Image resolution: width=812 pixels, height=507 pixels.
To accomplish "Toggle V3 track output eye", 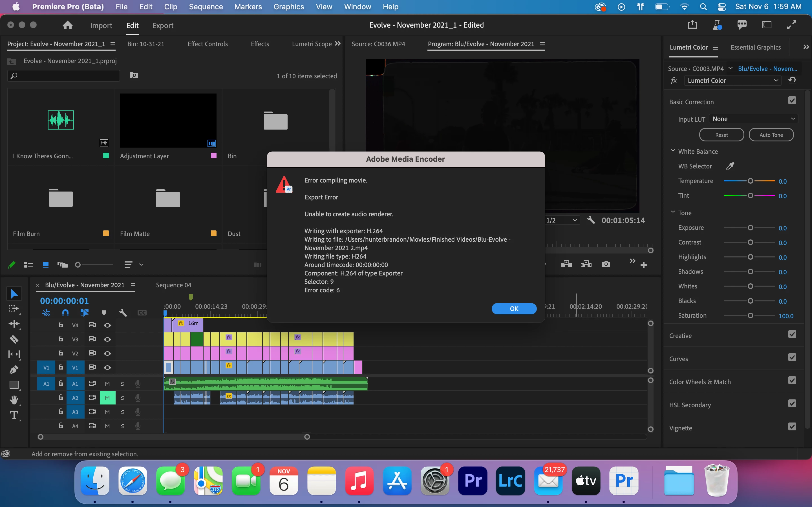I will click(x=107, y=339).
